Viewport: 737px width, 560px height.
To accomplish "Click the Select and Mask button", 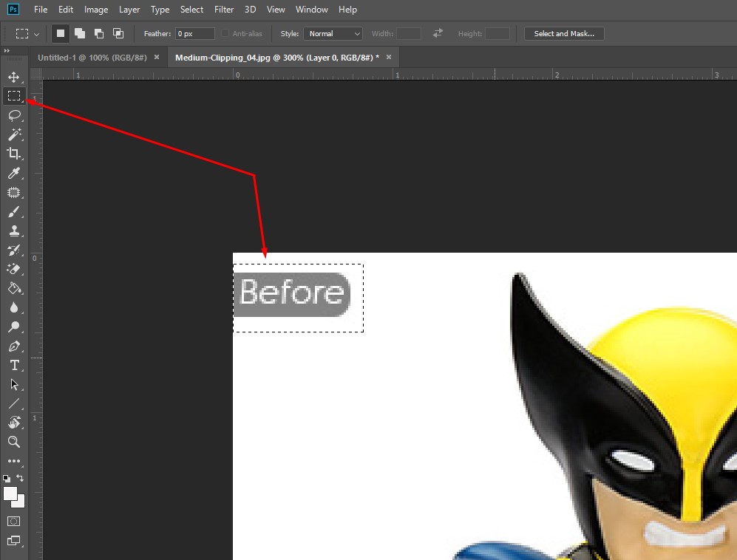I will pos(563,34).
